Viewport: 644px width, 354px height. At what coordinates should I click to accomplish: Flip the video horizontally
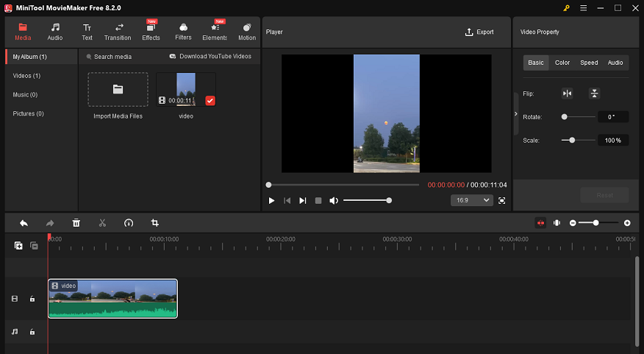coord(568,93)
